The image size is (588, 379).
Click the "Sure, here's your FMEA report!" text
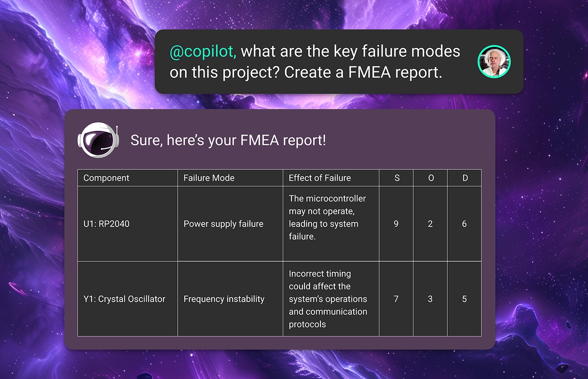click(x=228, y=140)
